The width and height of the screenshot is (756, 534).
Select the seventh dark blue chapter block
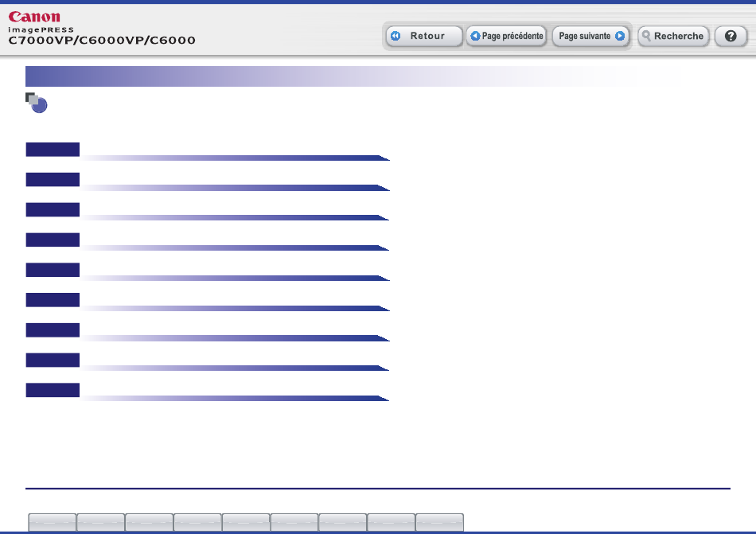coord(53,330)
